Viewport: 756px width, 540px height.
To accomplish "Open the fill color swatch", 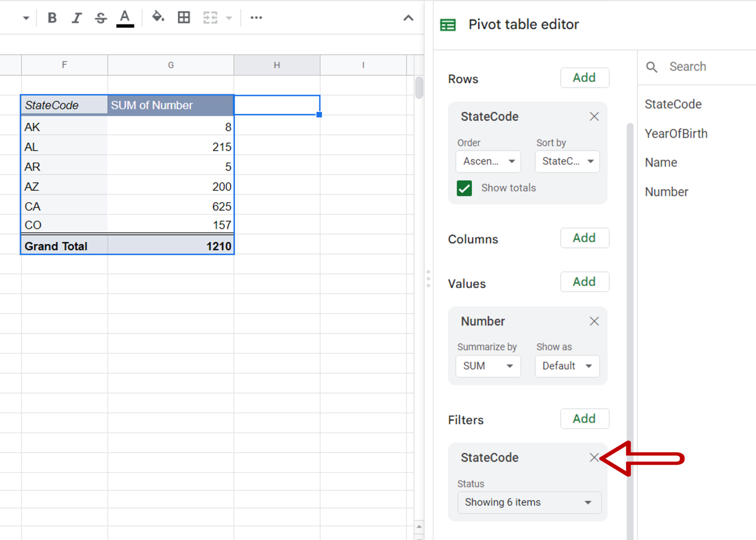I will [x=158, y=17].
